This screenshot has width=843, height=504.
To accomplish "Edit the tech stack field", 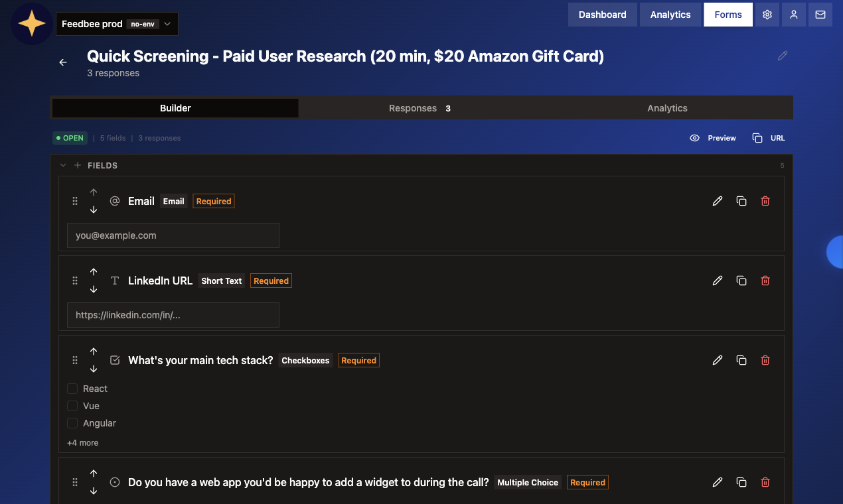I will [718, 360].
